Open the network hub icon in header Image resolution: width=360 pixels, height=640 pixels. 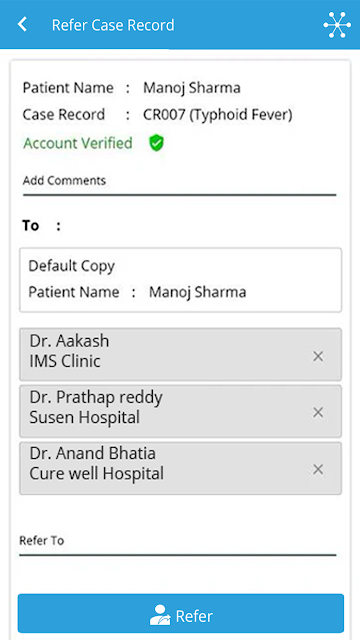[x=337, y=25]
